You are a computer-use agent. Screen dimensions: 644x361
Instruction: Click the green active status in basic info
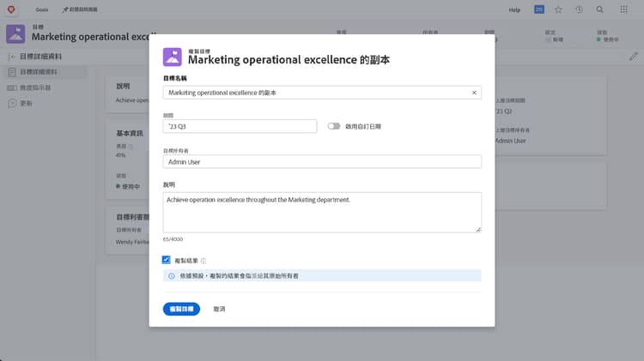(x=128, y=186)
